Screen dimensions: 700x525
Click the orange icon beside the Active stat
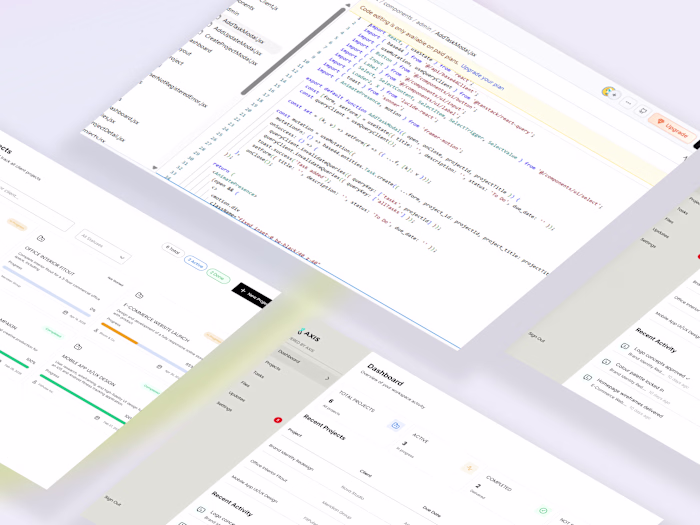point(469,468)
